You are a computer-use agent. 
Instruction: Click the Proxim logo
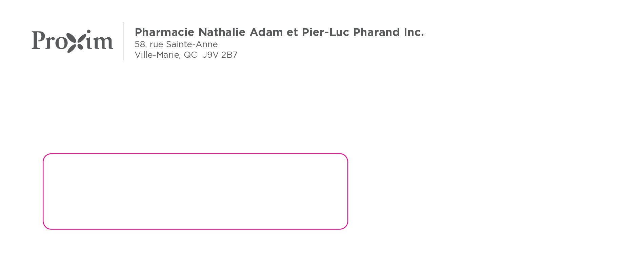72,41
